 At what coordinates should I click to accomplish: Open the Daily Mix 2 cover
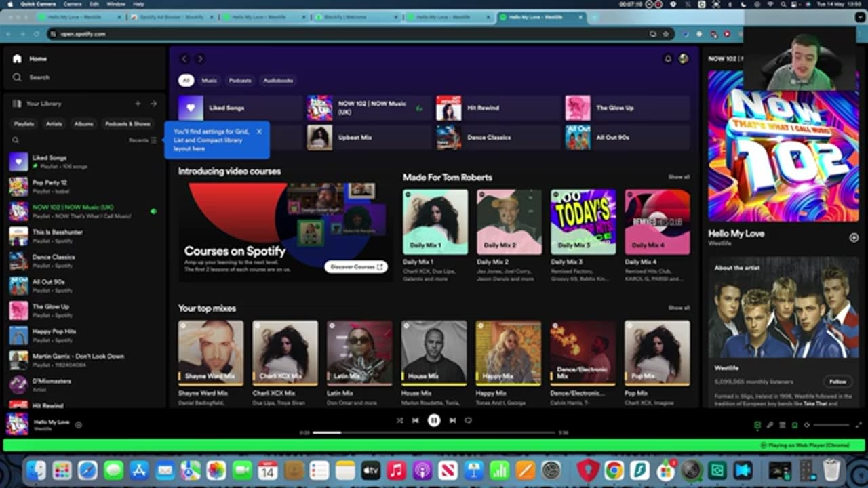[x=509, y=222]
